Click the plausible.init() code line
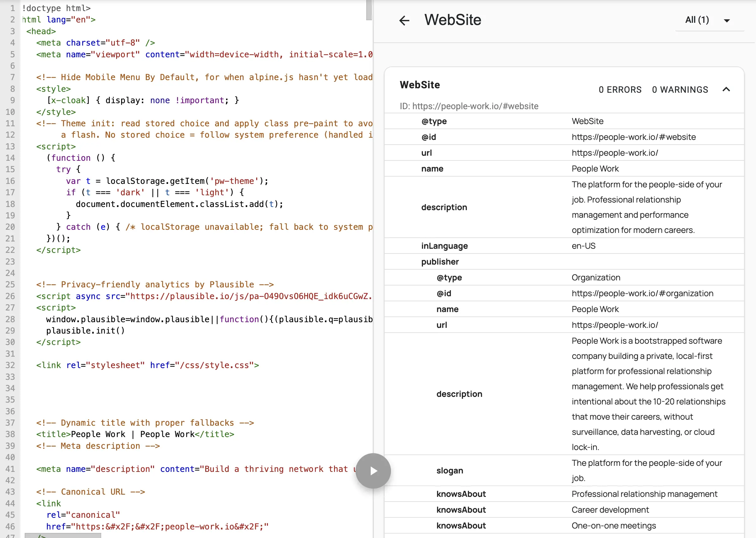The width and height of the screenshot is (756, 538). click(85, 331)
